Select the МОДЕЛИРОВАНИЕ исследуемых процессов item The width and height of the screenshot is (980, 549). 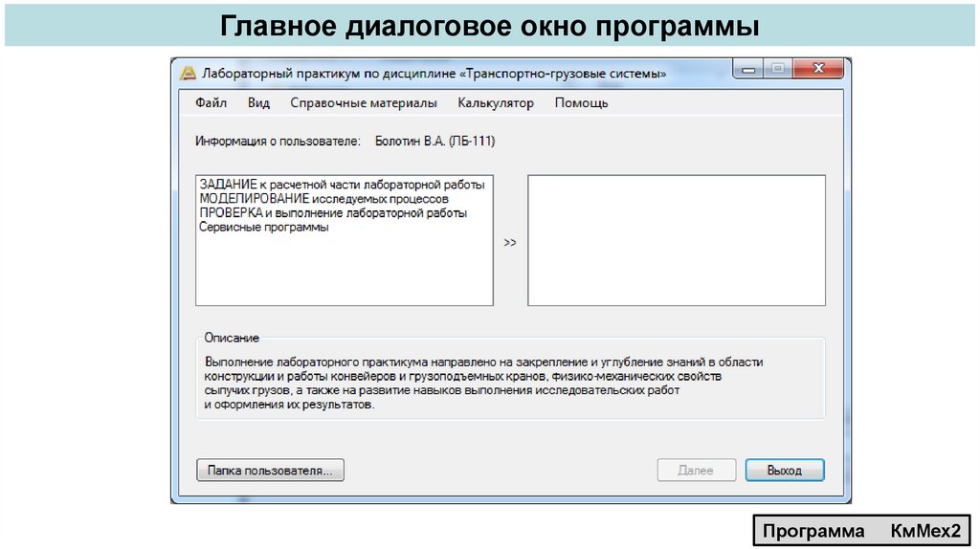point(323,199)
